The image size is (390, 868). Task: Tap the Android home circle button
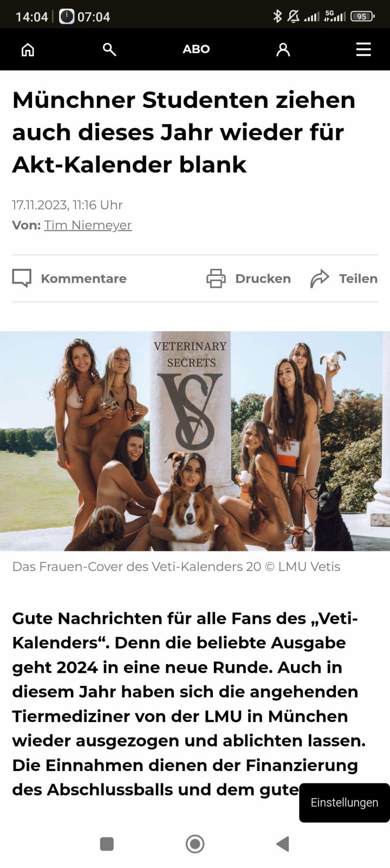click(x=195, y=844)
